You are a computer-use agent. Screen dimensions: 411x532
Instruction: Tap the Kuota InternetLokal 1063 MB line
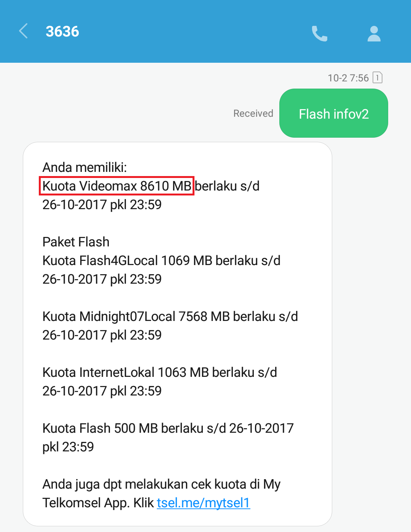[160, 372]
